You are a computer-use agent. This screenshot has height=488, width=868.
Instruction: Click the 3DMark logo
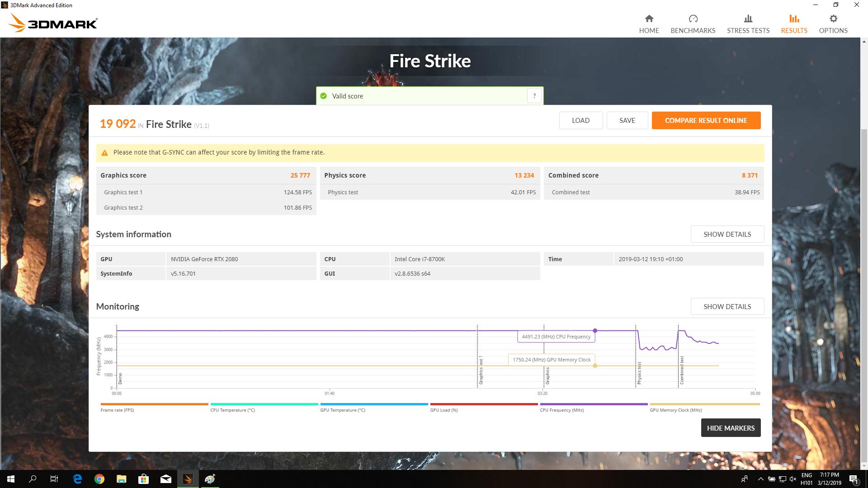(x=53, y=23)
